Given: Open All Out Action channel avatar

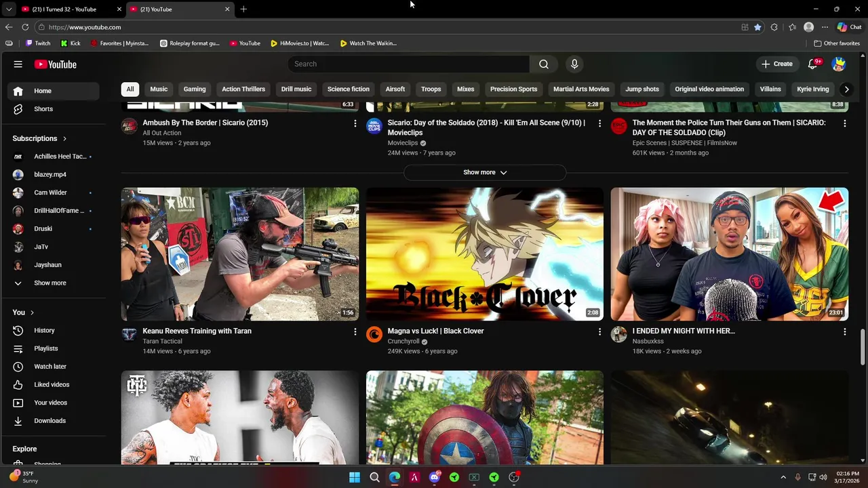Looking at the screenshot, I should [130, 126].
